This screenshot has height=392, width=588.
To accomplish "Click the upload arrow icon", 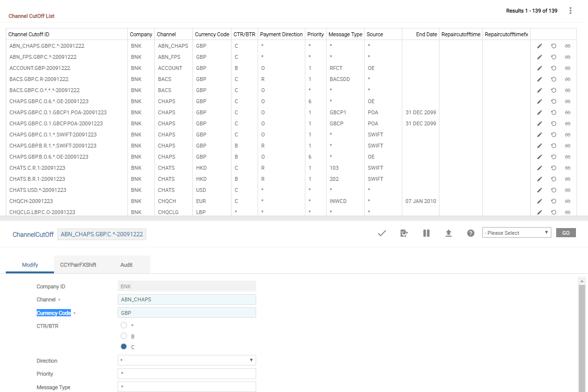I will [449, 233].
